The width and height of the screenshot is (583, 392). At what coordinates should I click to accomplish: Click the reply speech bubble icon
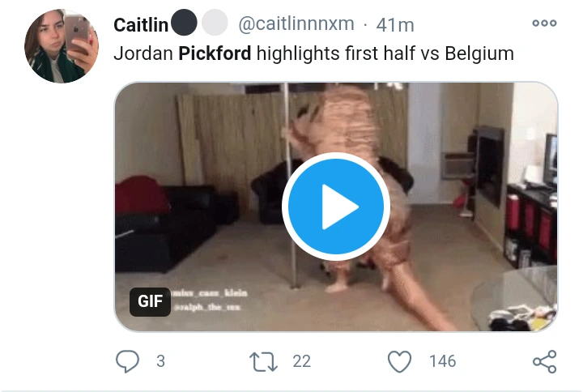(128, 361)
